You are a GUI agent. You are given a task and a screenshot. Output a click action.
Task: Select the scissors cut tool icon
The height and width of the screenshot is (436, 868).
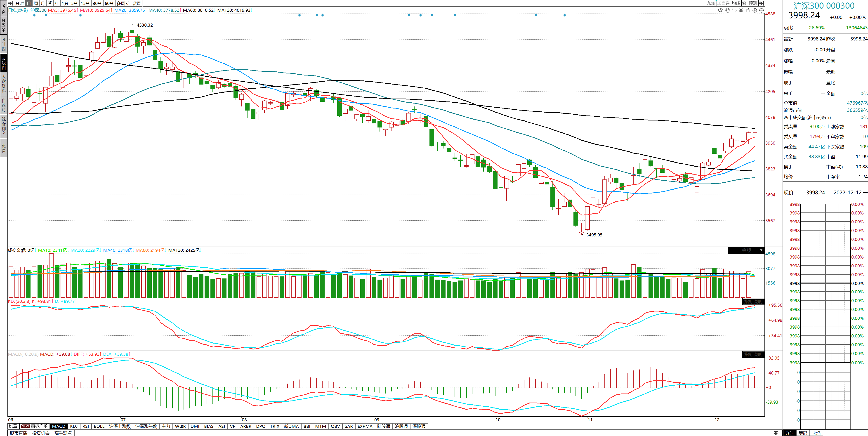[741, 10]
